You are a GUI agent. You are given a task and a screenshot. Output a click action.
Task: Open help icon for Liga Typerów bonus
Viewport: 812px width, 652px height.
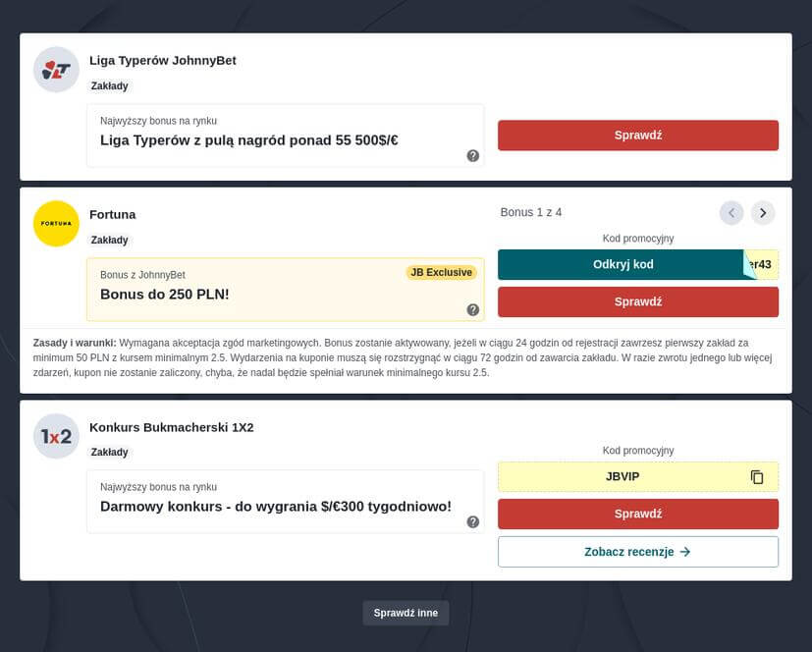coord(473,155)
